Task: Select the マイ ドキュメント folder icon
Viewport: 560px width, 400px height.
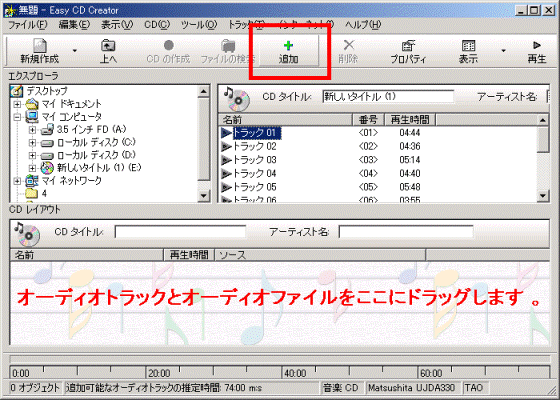Action: coord(32,104)
